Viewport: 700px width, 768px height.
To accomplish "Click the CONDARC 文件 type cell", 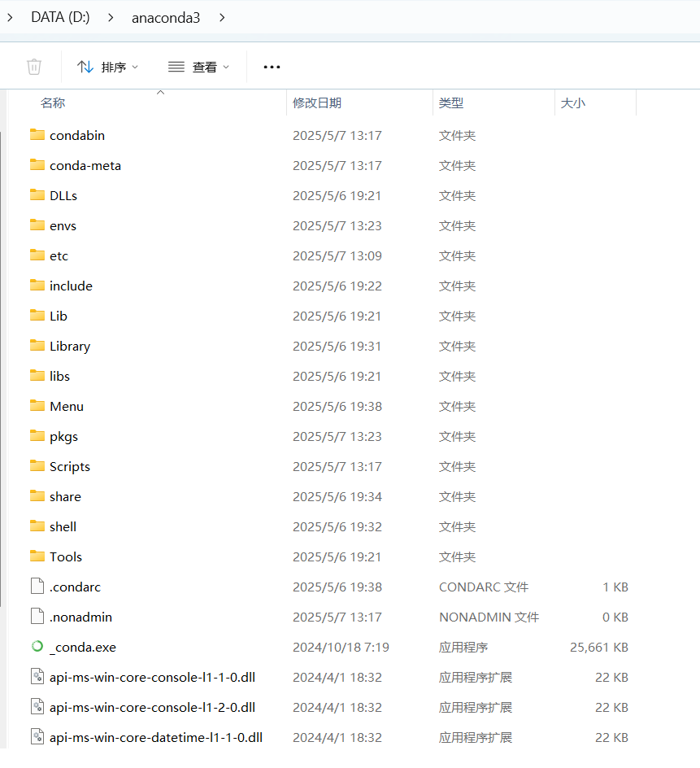I will click(x=484, y=587).
